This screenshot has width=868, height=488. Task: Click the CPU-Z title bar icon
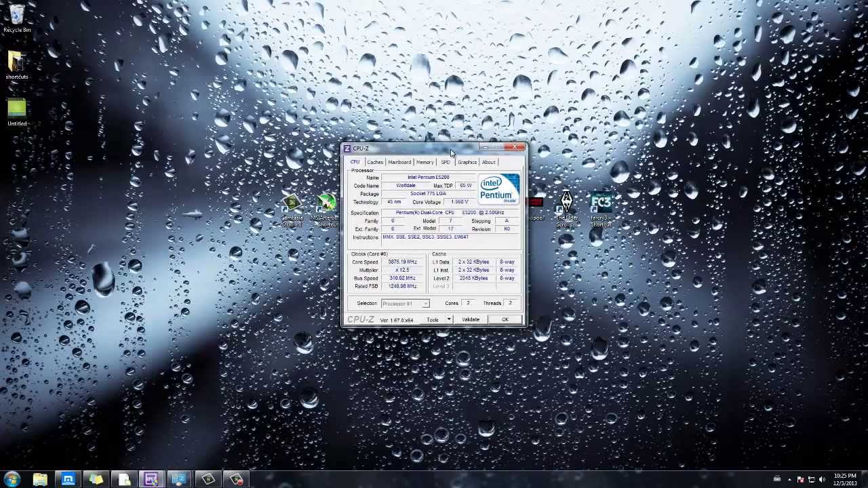click(347, 148)
